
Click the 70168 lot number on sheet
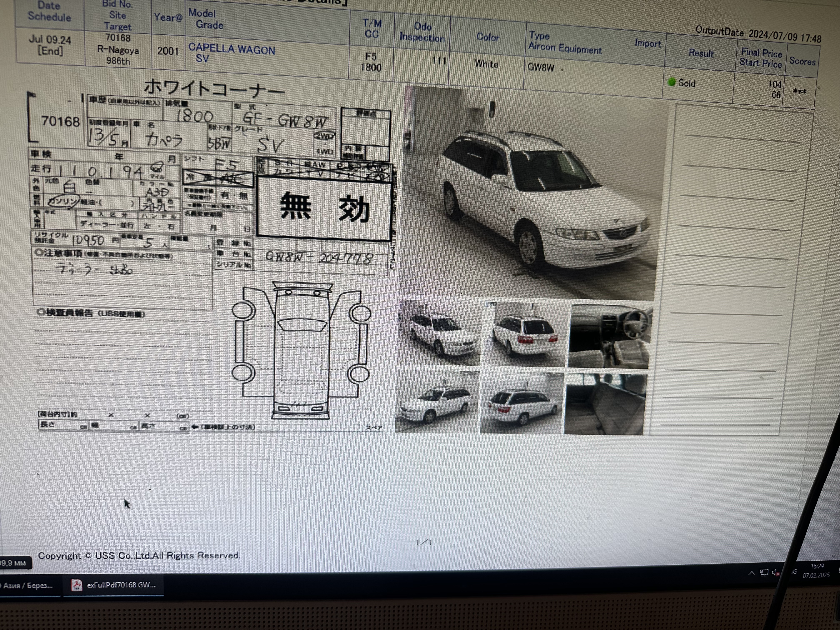tap(60, 121)
